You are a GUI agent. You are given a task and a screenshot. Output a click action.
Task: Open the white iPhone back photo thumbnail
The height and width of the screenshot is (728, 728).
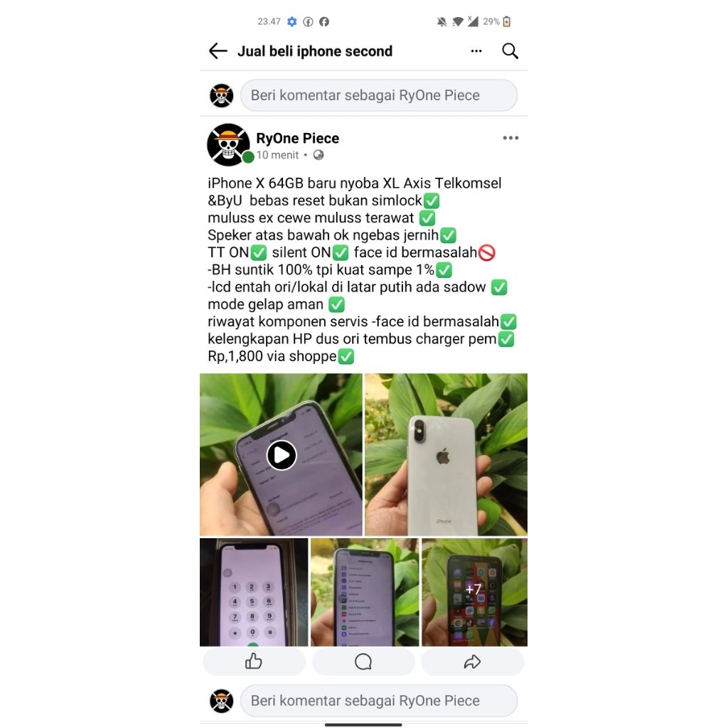tap(445, 454)
